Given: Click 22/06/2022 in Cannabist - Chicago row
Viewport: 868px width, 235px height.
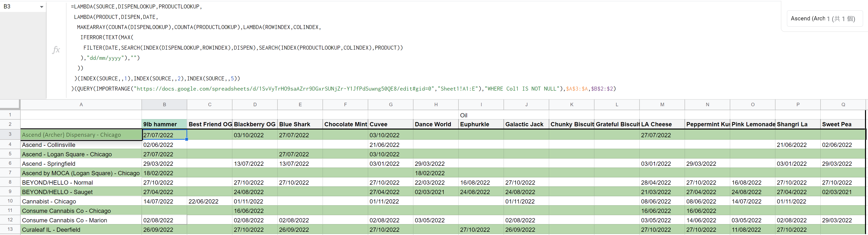Looking at the screenshot, I should [x=210, y=201].
